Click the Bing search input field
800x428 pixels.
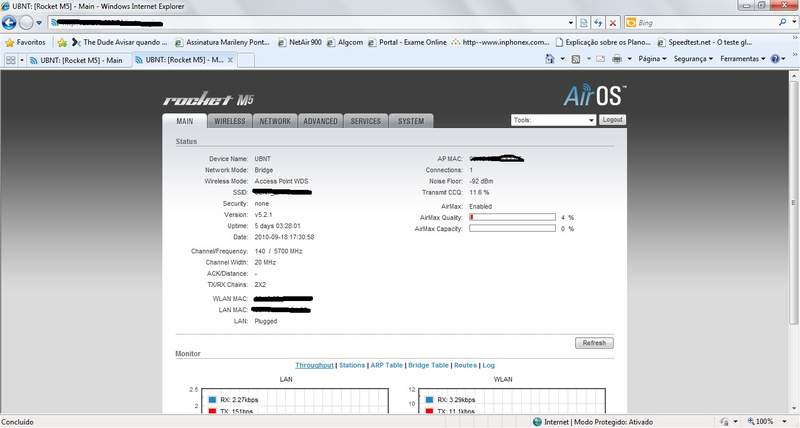point(706,22)
